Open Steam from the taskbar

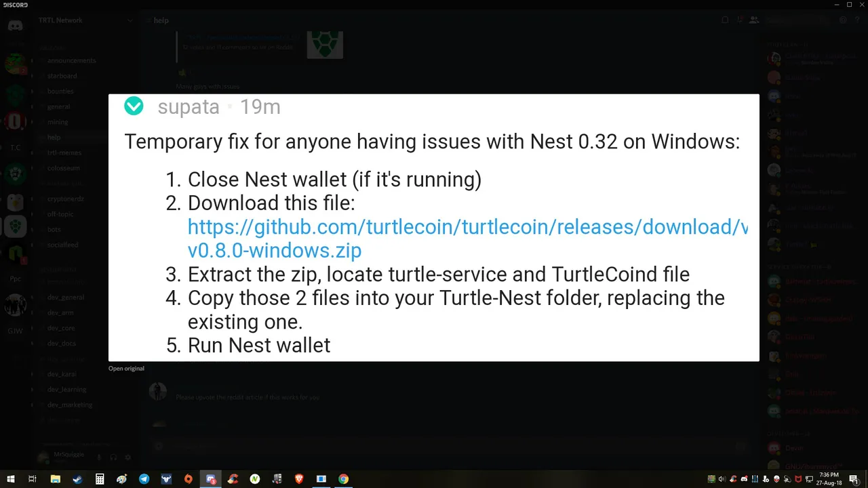pos(77,479)
